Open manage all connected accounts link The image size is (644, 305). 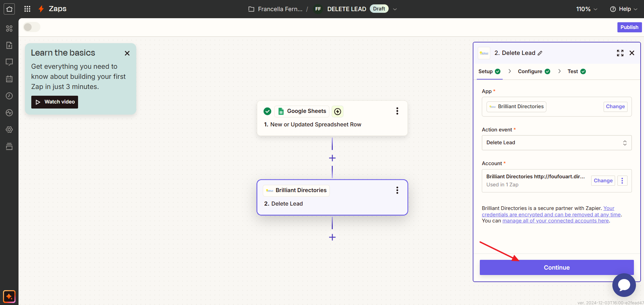tap(556, 221)
